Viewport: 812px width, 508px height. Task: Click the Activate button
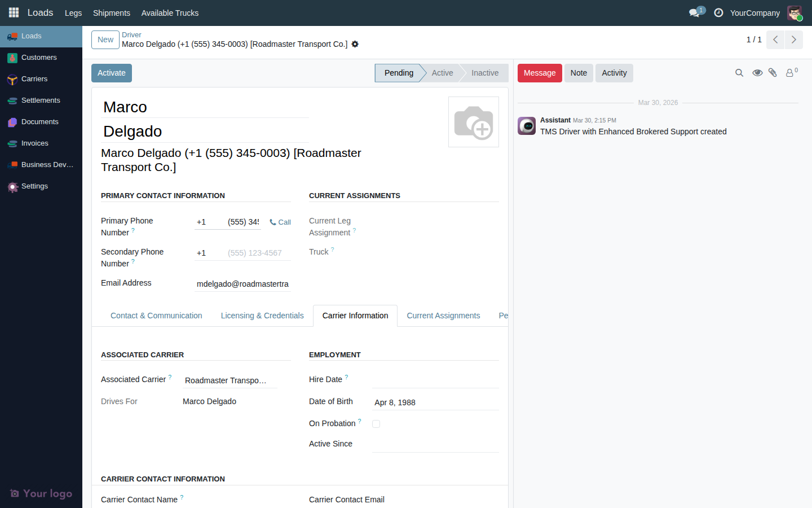point(112,73)
